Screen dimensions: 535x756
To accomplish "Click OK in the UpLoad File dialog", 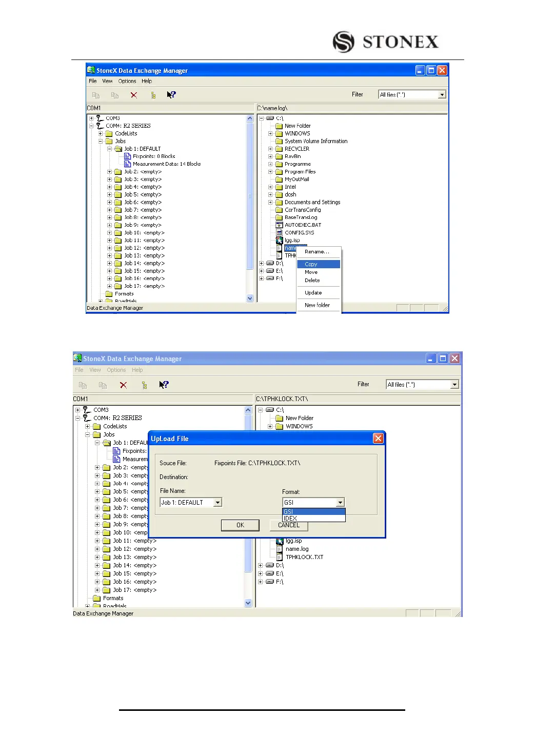I will pyautogui.click(x=240, y=525).
